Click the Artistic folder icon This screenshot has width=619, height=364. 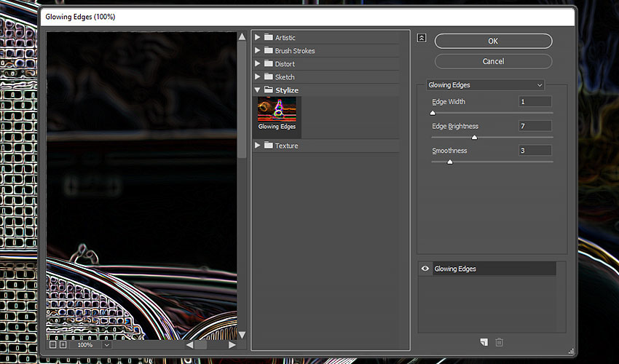pos(269,37)
